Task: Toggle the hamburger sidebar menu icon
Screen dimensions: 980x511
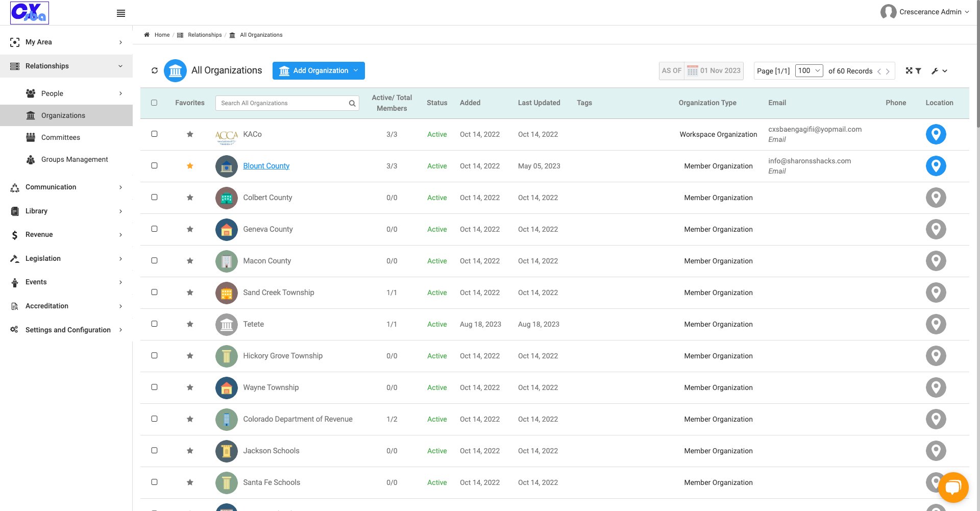Action: click(x=121, y=13)
